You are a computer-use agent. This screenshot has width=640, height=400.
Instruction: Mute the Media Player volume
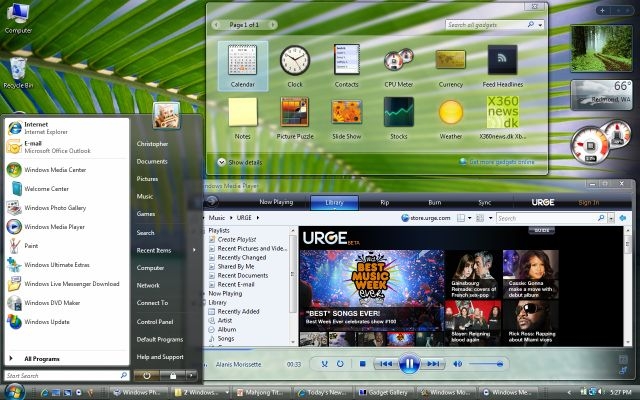point(458,364)
